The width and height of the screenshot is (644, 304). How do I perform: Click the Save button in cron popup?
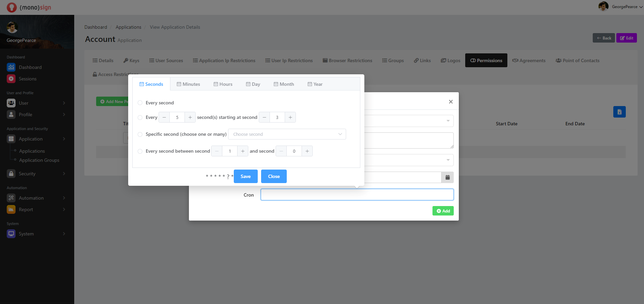coord(245,176)
